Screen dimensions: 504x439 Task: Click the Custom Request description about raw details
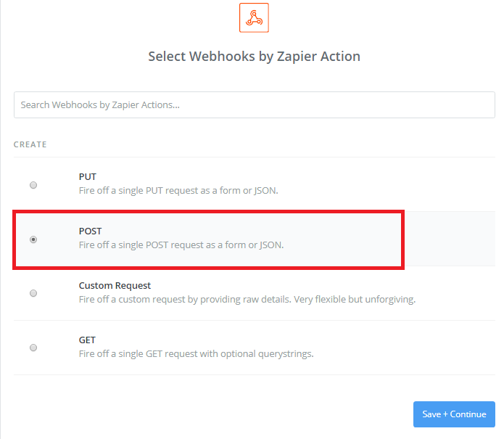click(247, 299)
